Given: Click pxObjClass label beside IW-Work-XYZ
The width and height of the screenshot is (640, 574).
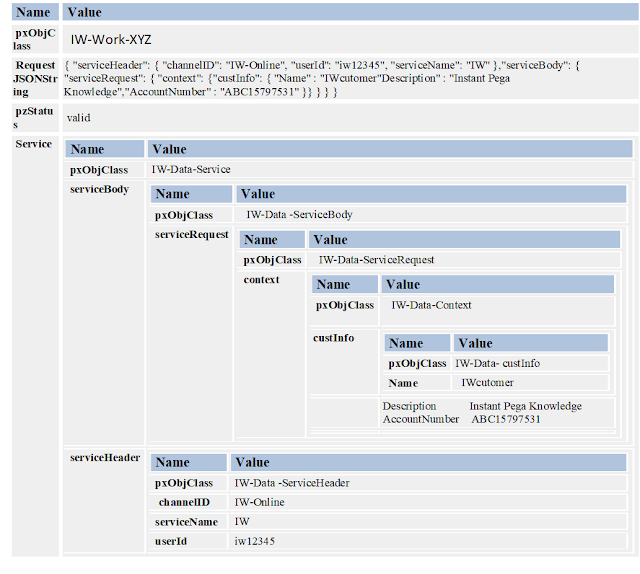Looking at the screenshot, I should (34, 39).
